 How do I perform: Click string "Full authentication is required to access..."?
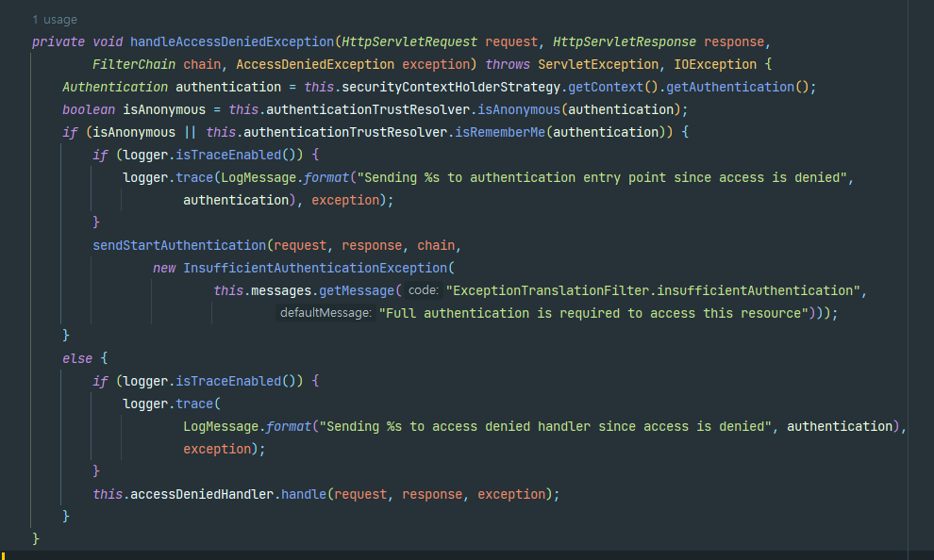[x=593, y=314]
